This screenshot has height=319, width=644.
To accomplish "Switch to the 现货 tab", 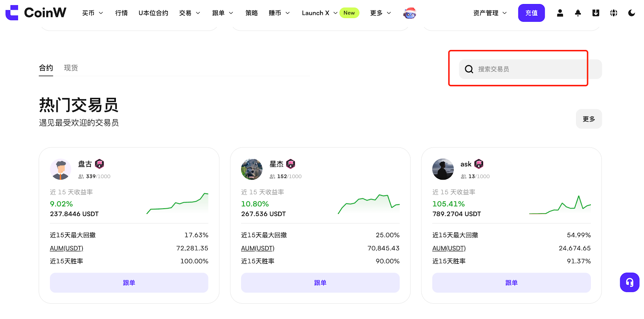I will pyautogui.click(x=71, y=68).
